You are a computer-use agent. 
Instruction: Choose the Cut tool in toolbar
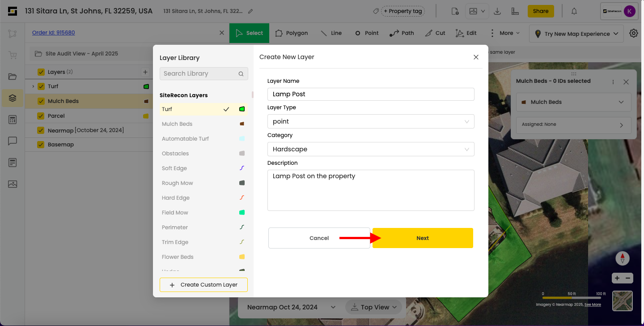click(435, 33)
